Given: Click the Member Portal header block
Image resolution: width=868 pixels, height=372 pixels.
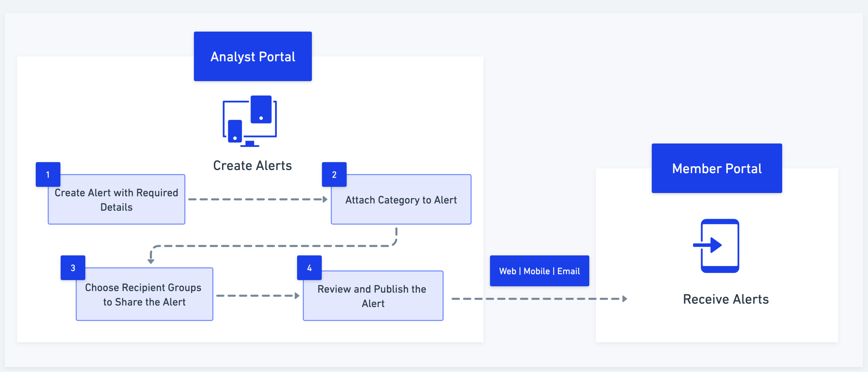Looking at the screenshot, I should coord(716,168).
